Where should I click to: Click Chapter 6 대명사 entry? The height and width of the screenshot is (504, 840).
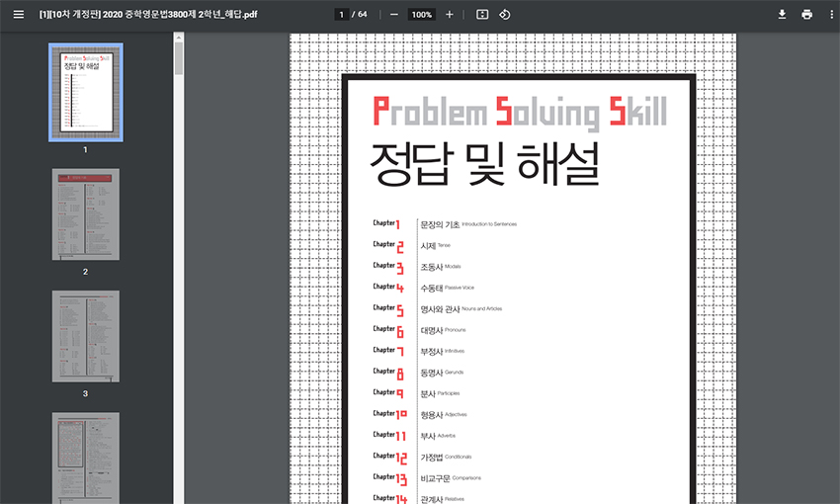click(419, 330)
